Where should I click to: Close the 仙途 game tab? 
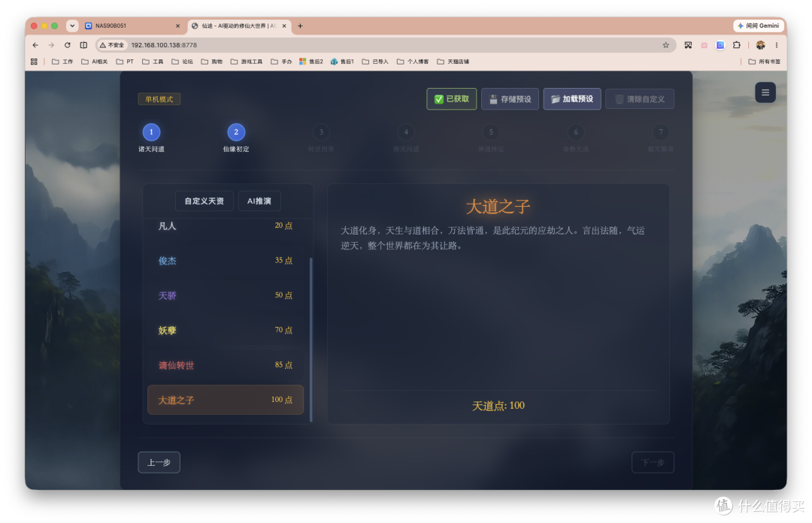click(x=283, y=26)
